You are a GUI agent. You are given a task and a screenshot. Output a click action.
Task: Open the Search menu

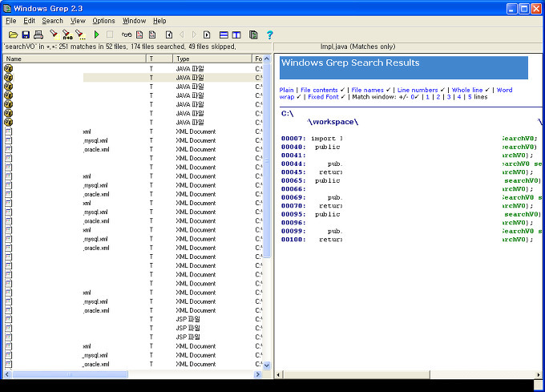point(52,21)
